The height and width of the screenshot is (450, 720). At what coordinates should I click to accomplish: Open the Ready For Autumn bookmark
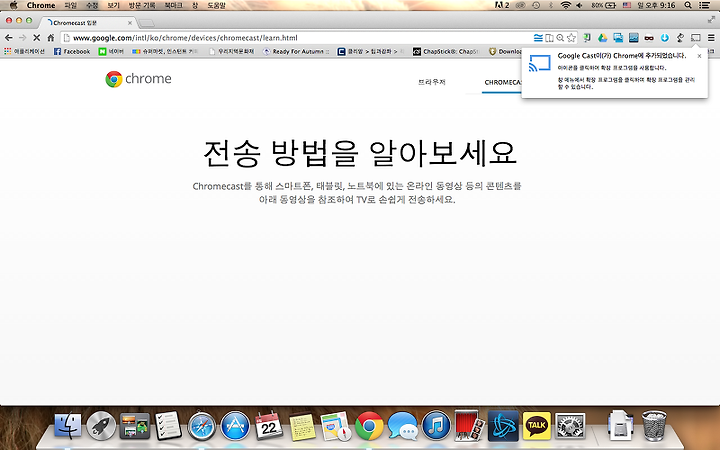(x=296, y=51)
